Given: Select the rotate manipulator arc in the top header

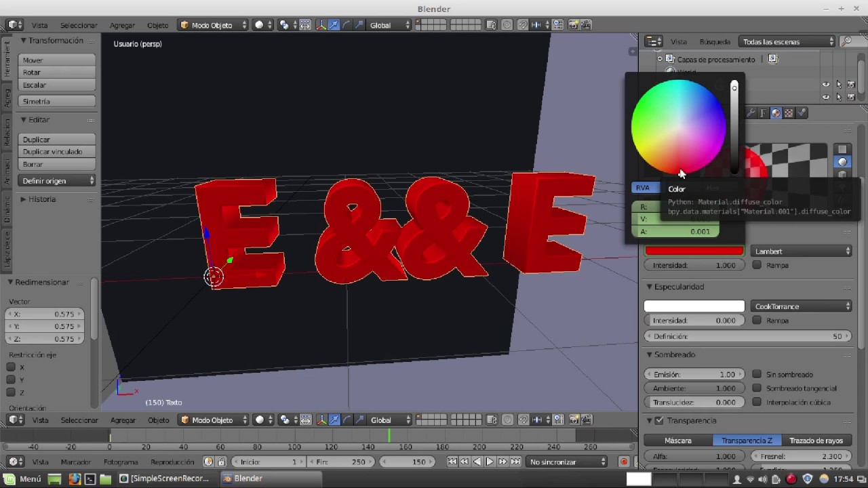Looking at the screenshot, I should tap(347, 25).
